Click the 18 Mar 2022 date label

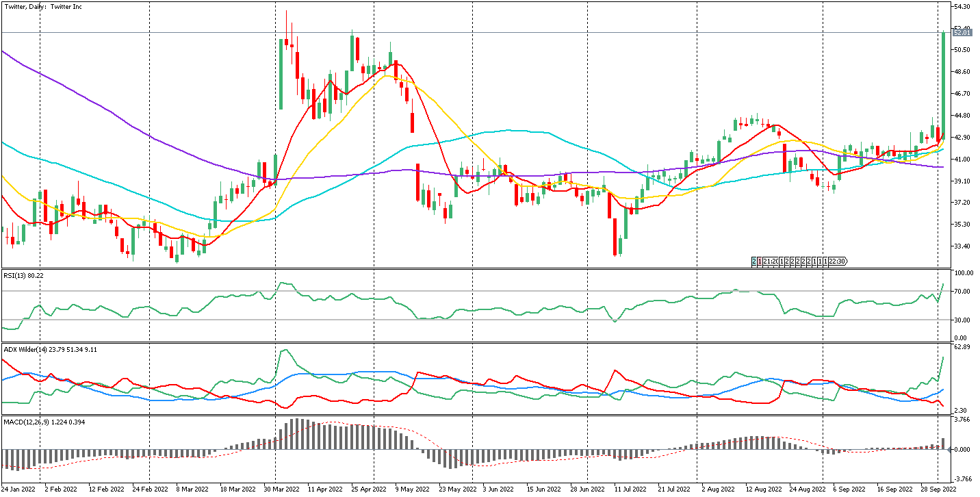point(237,489)
